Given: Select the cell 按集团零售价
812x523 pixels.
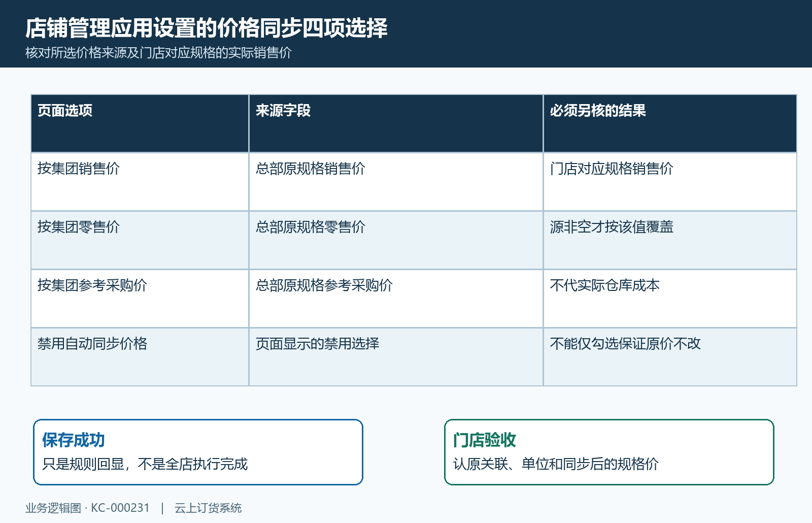Looking at the screenshot, I should pyautogui.click(x=140, y=240).
